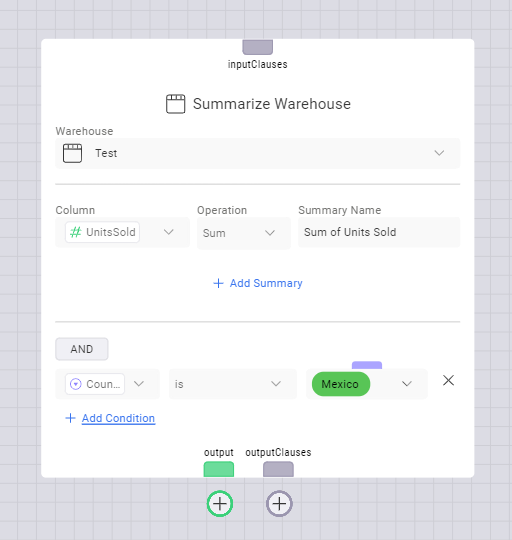Click the warehouse icon next to Test
The height and width of the screenshot is (540, 512).
tap(72, 153)
